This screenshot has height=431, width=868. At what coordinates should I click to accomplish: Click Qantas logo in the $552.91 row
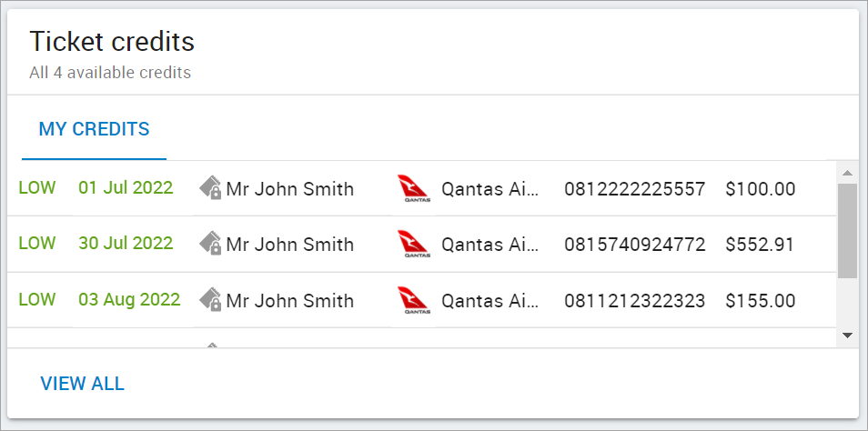[413, 245]
